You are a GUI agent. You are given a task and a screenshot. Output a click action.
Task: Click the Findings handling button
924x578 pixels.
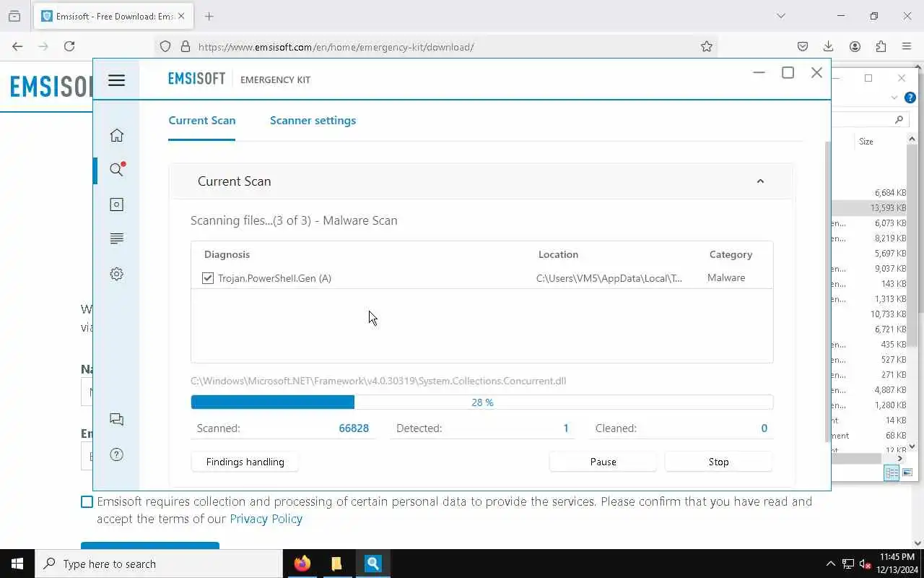click(x=245, y=462)
